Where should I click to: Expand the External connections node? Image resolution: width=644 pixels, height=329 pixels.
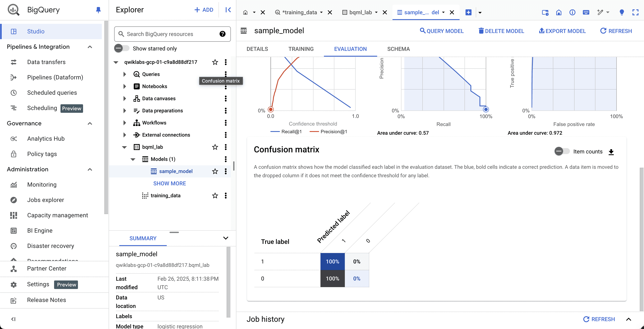(125, 135)
